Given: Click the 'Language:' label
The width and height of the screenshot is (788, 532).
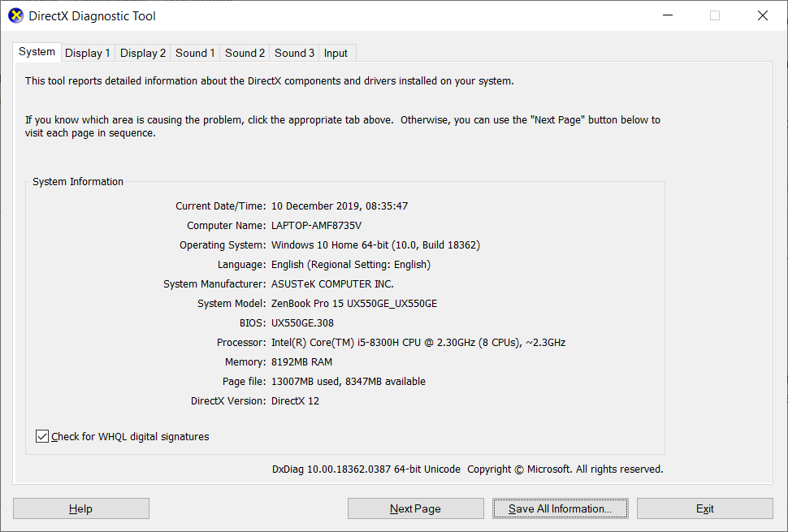Looking at the screenshot, I should (x=242, y=265).
